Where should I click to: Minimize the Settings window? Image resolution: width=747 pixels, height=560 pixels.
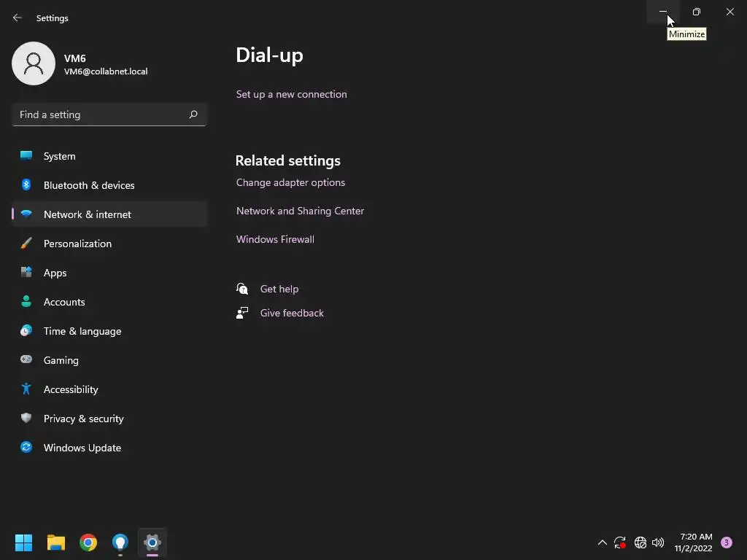click(x=662, y=12)
